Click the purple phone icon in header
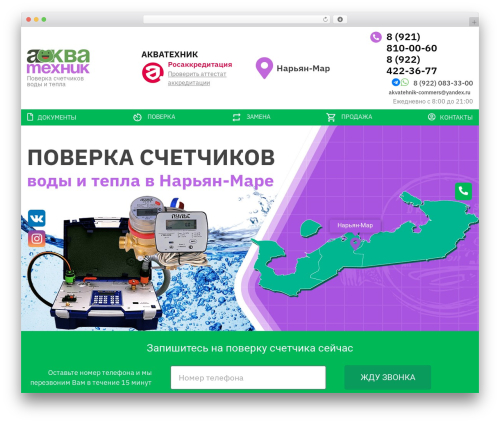This screenshot has height=423, width=500. coord(376,37)
